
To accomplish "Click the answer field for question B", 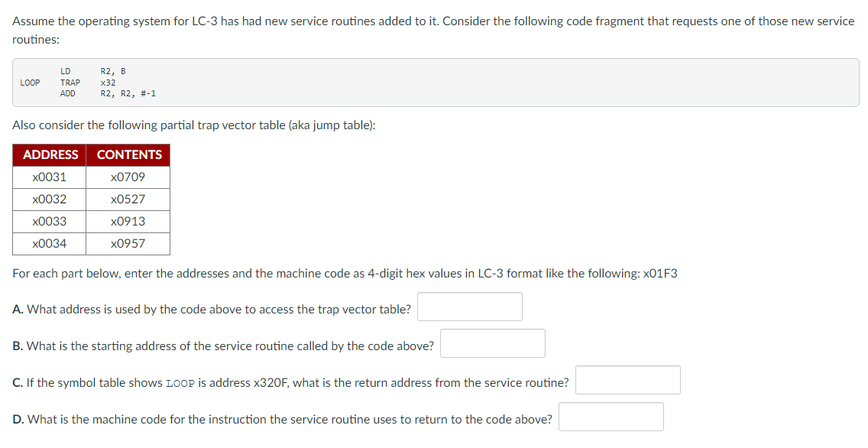I will [492, 342].
